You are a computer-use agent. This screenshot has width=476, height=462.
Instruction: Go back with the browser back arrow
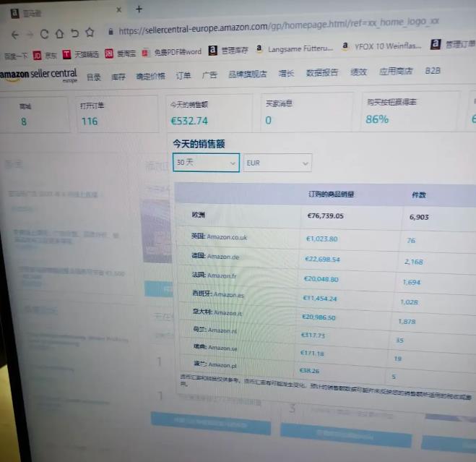tap(14, 35)
